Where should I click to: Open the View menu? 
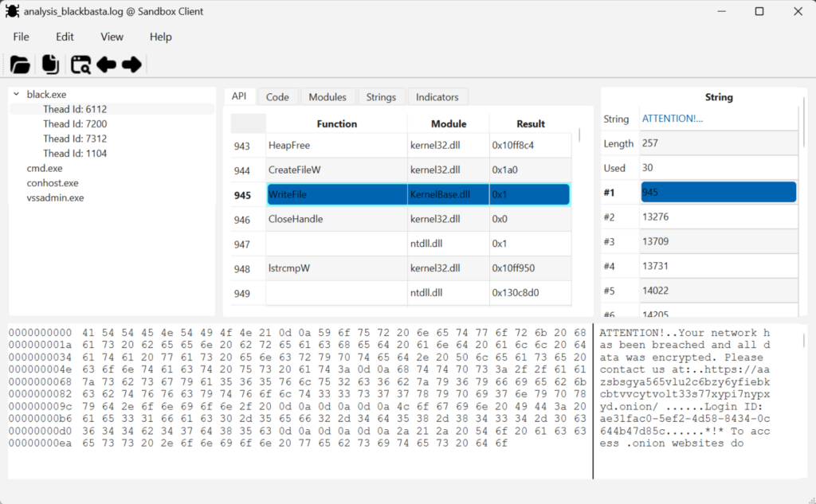coord(112,37)
